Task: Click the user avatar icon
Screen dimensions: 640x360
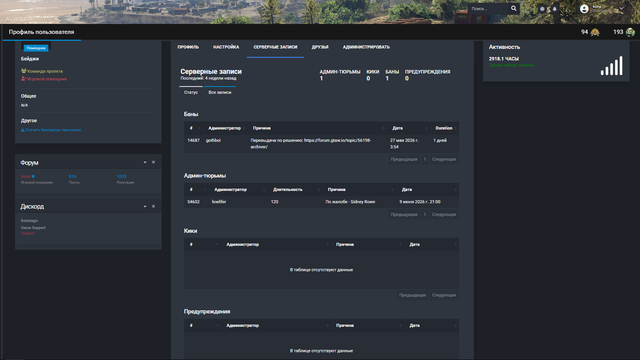Action: pyautogui.click(x=584, y=9)
